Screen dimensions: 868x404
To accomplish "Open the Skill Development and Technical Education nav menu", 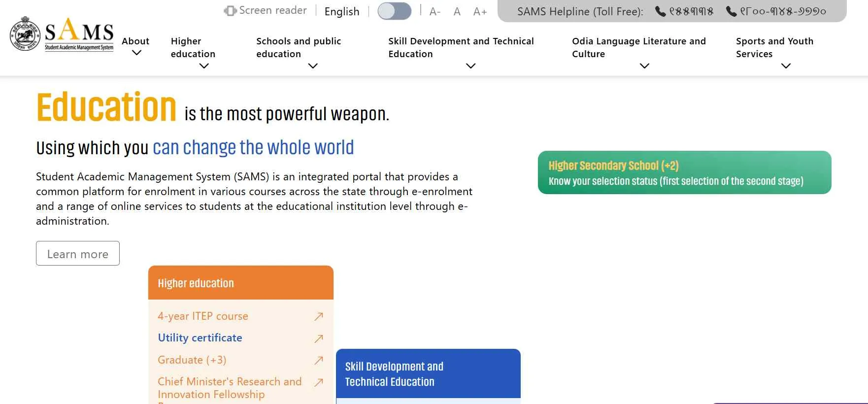I will pos(461,48).
